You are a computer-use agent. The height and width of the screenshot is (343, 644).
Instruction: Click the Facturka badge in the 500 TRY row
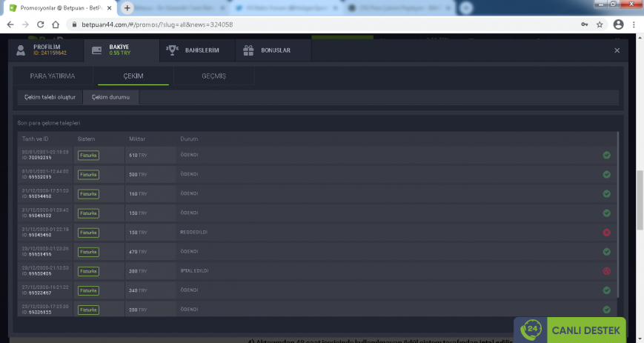click(88, 175)
